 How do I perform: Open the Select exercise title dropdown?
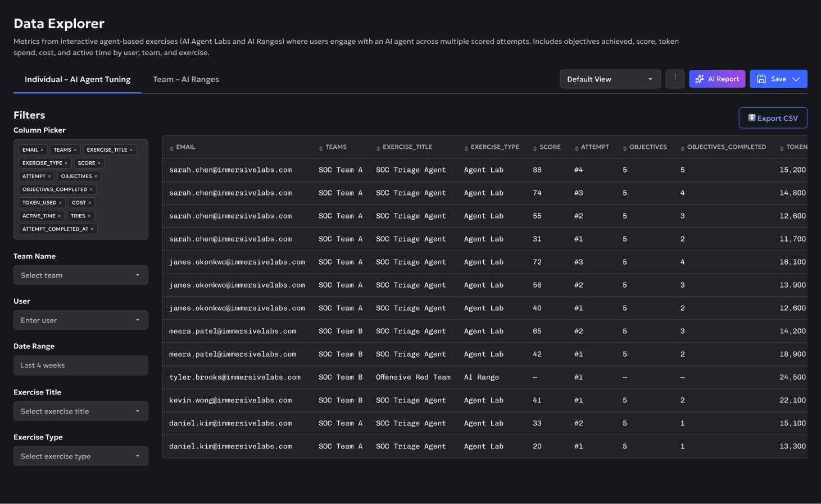(81, 411)
